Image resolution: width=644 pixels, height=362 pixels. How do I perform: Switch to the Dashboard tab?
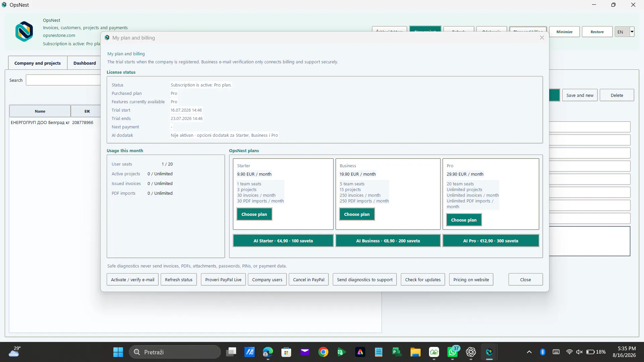coord(85,63)
